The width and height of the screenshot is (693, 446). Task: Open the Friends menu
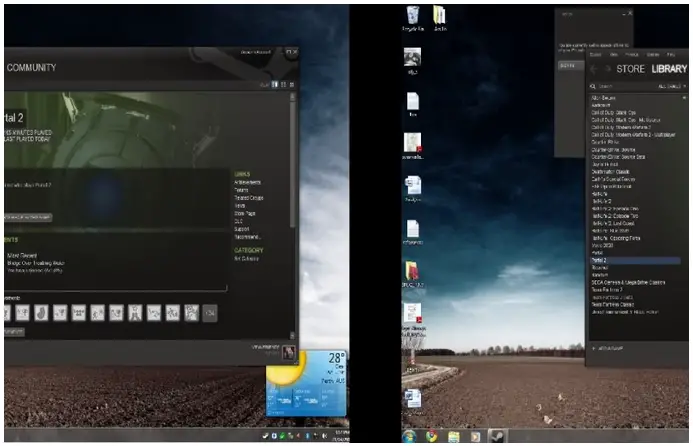click(x=632, y=55)
